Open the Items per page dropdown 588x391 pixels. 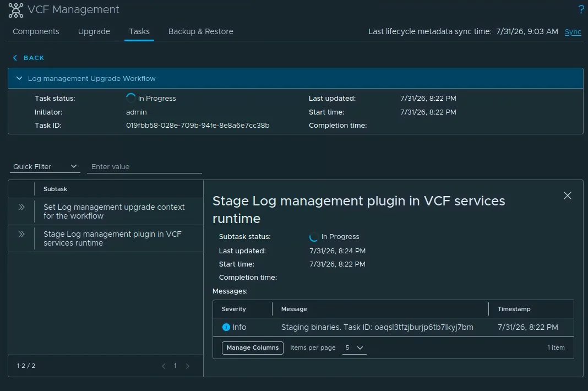pyautogui.click(x=354, y=348)
